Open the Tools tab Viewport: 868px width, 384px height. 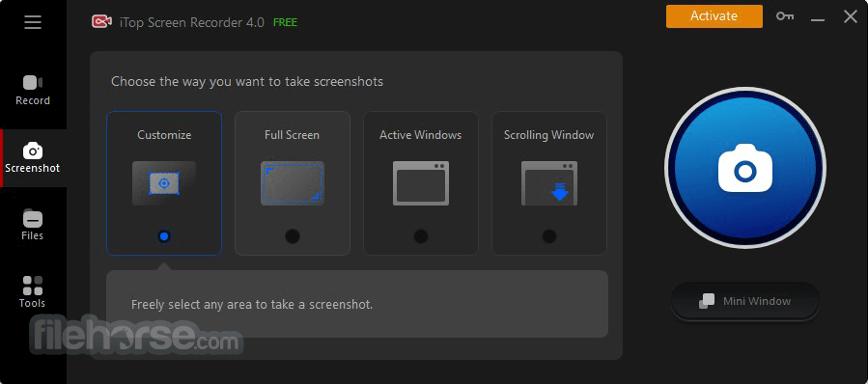[33, 292]
